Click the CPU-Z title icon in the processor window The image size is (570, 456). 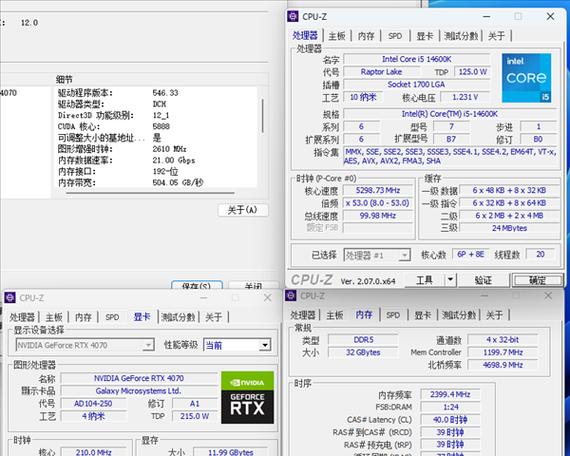pos(293,16)
